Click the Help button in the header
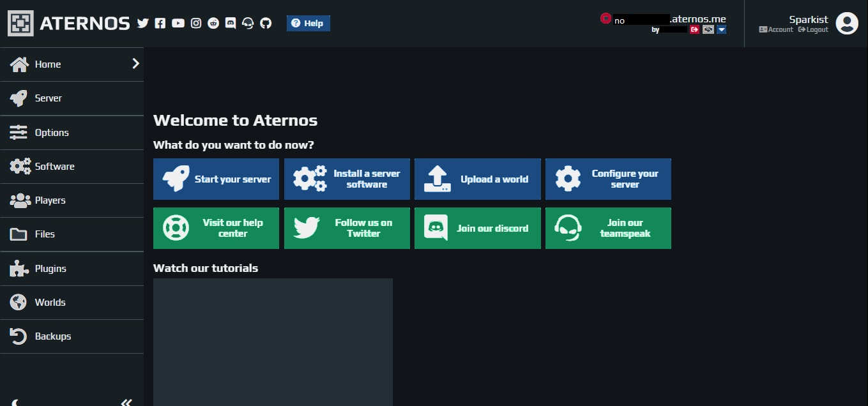 pyautogui.click(x=308, y=23)
